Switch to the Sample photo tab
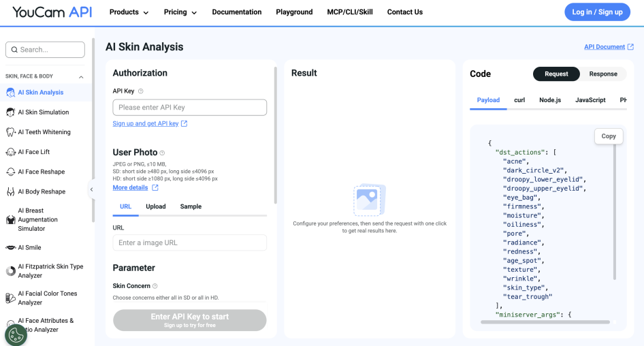644x346 pixels. click(x=191, y=206)
